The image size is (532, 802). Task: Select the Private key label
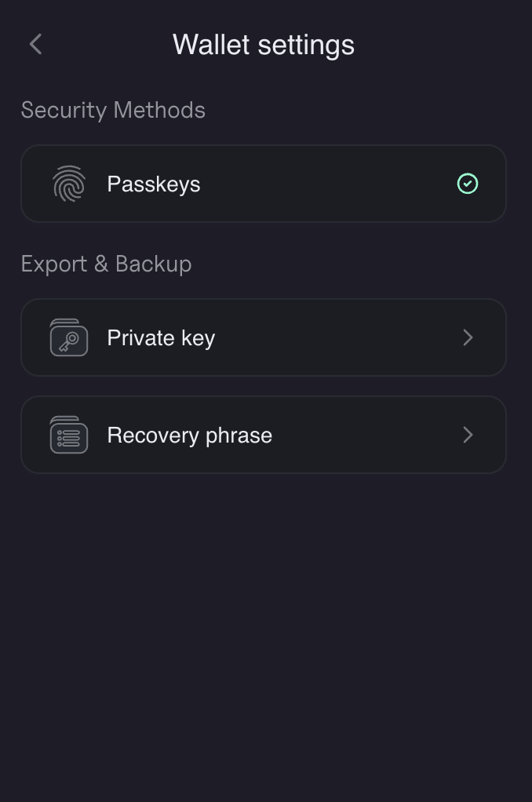(161, 338)
